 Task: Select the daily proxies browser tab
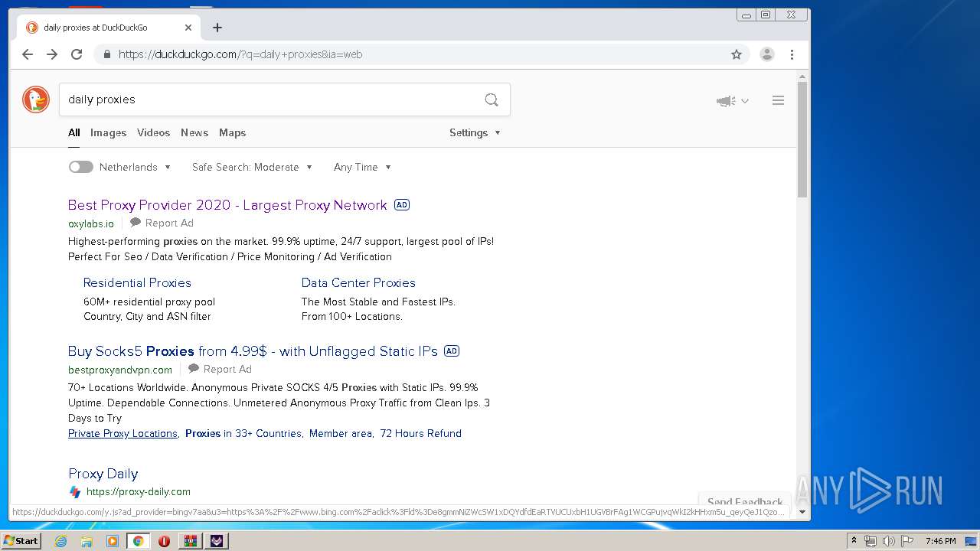108,28
